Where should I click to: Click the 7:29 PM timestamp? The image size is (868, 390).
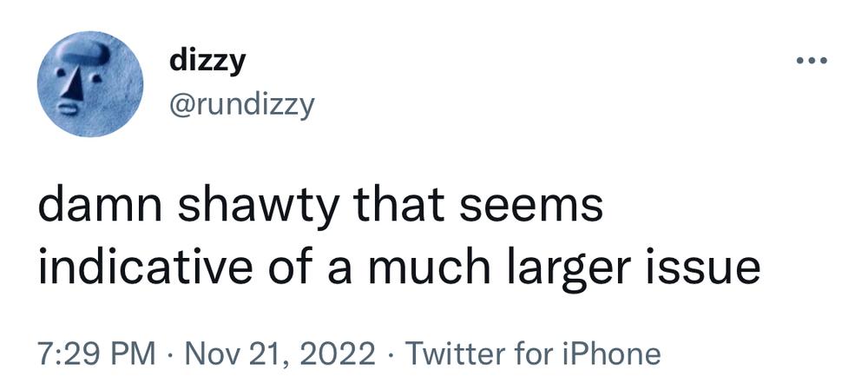coord(97,353)
